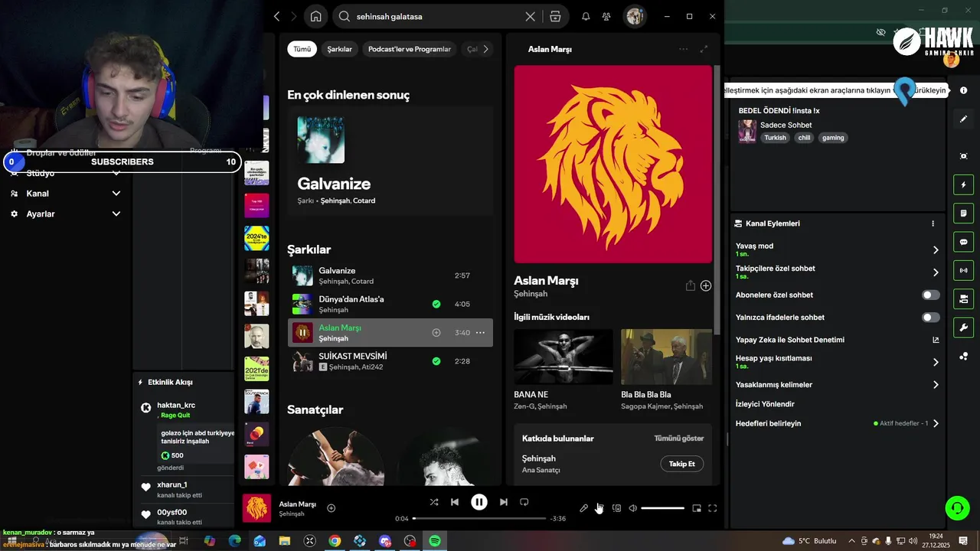Open Spotify browse icon beside search
The height and width of the screenshot is (551, 980).
pyautogui.click(x=555, y=16)
